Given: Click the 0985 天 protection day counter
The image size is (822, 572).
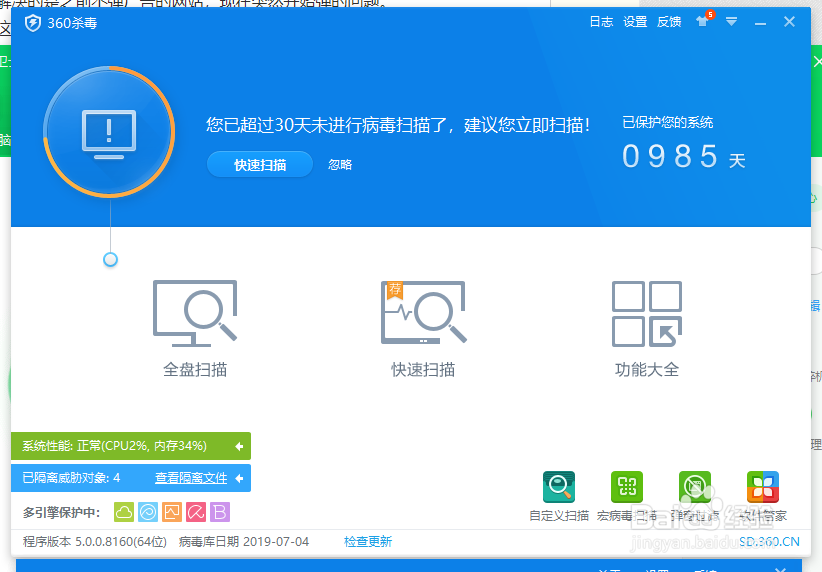Looking at the screenshot, I should pos(684,156).
